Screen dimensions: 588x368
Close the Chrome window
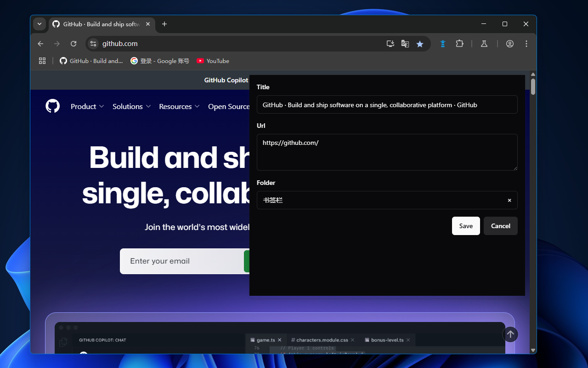pyautogui.click(x=526, y=24)
